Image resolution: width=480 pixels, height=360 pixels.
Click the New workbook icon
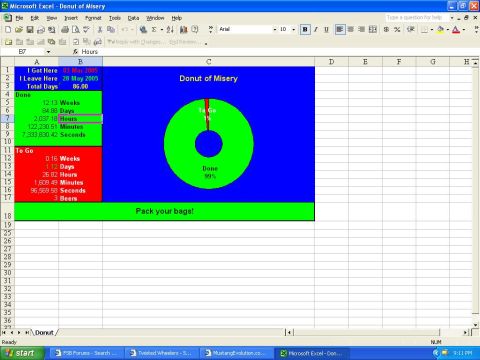click(x=8, y=30)
